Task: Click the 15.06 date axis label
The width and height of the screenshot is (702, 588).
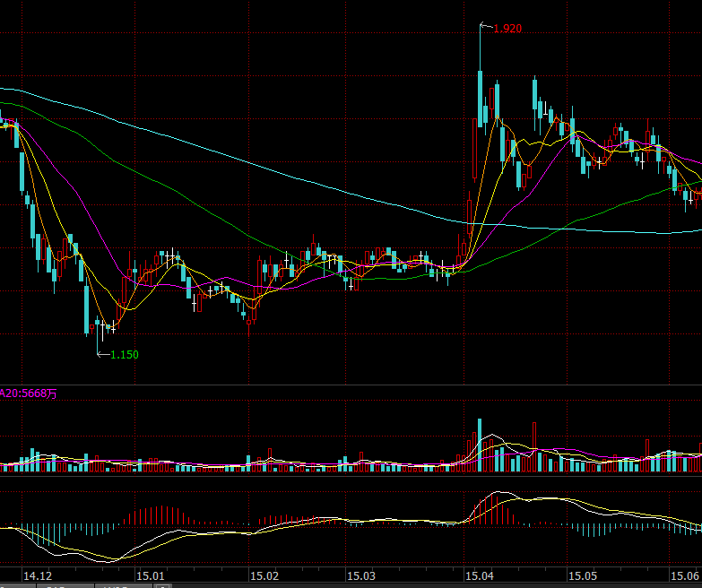Action: (685, 575)
